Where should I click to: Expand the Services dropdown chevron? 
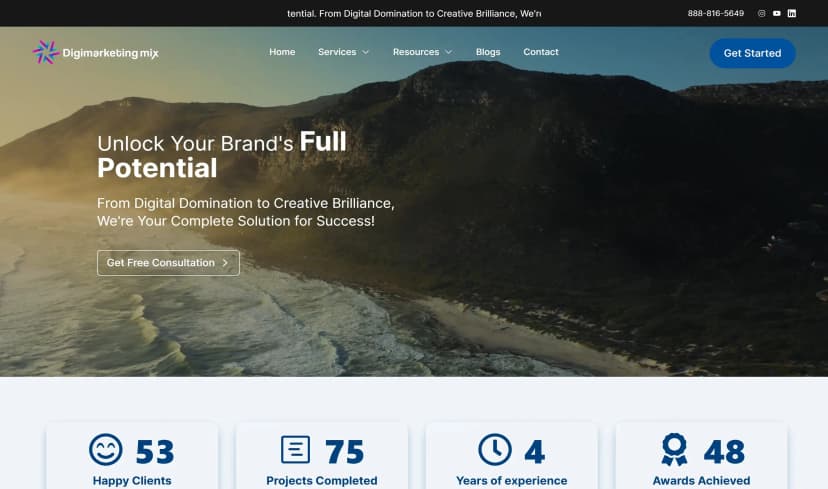click(365, 52)
